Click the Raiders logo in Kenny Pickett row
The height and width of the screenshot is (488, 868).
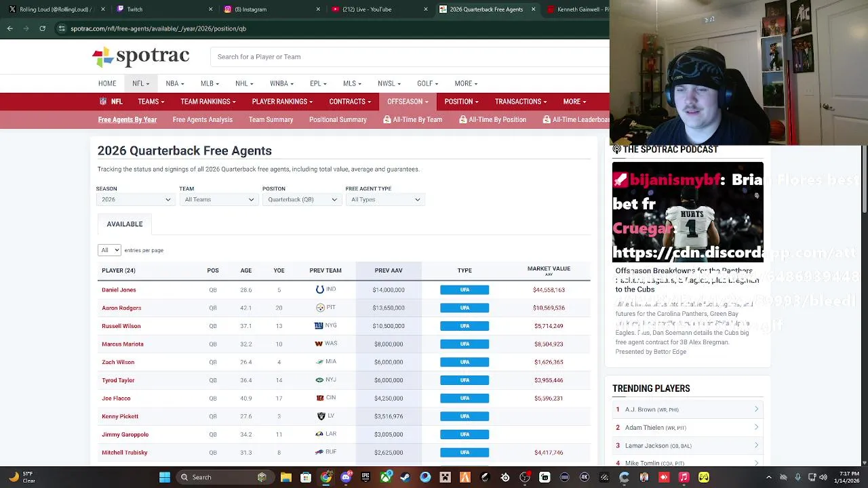tap(320, 416)
